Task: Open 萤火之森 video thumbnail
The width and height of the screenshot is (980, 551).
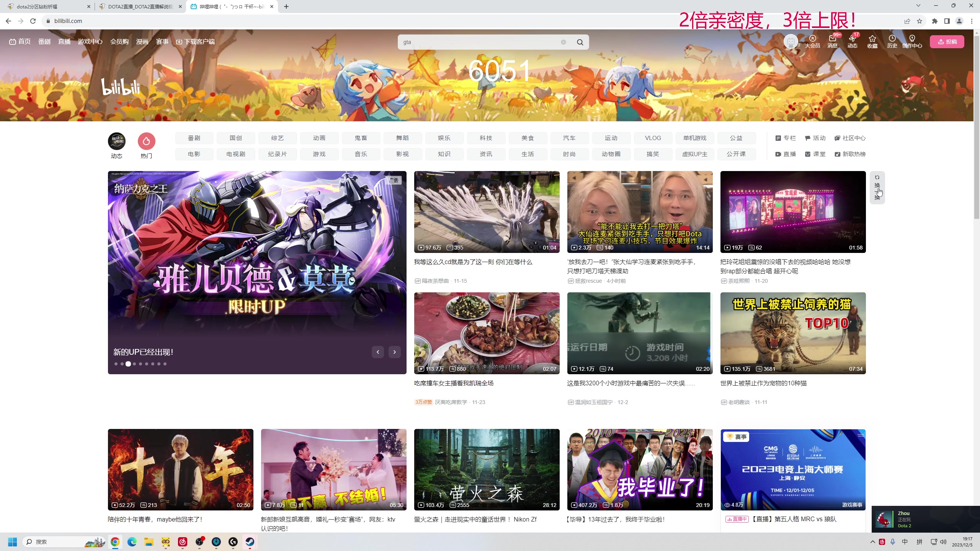Action: tap(487, 469)
